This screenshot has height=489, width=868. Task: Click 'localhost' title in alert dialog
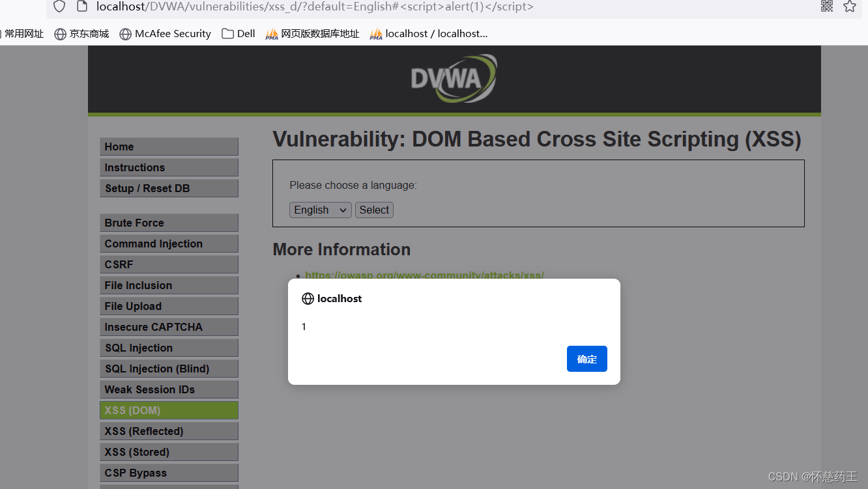pos(340,299)
